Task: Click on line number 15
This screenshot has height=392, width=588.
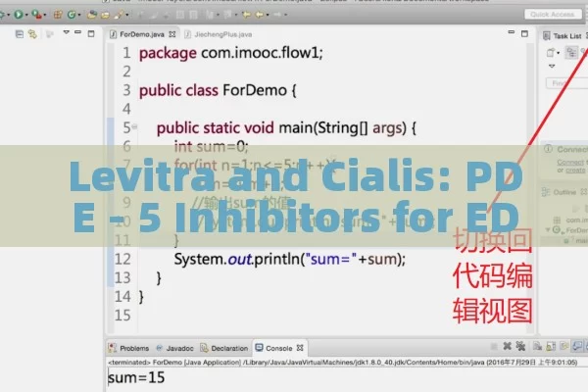Action: tap(122, 316)
